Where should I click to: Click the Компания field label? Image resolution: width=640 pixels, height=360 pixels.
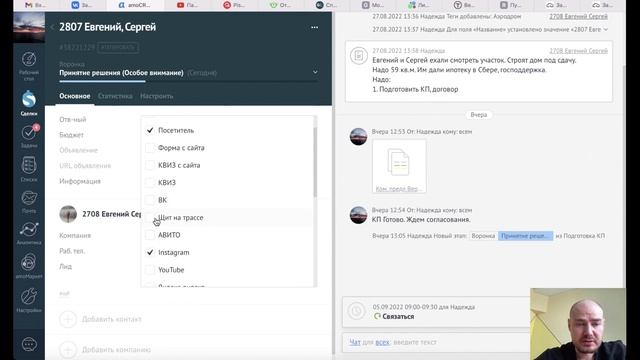pyautogui.click(x=75, y=236)
